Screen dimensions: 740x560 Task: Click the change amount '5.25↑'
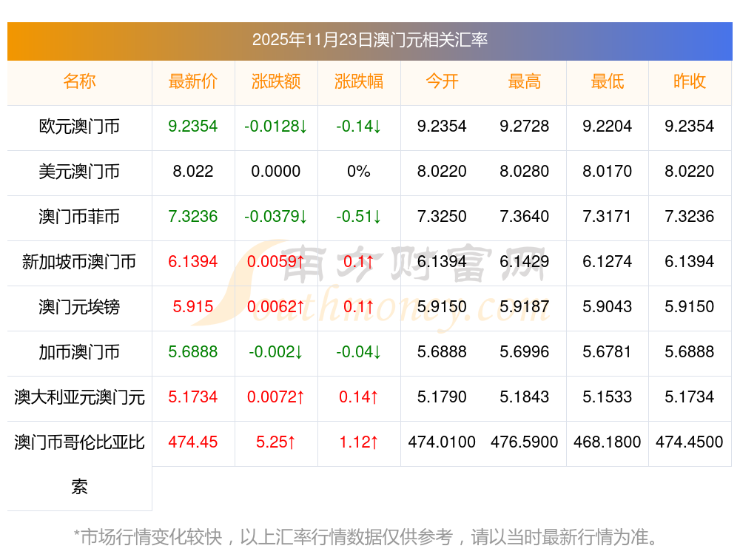click(x=275, y=442)
